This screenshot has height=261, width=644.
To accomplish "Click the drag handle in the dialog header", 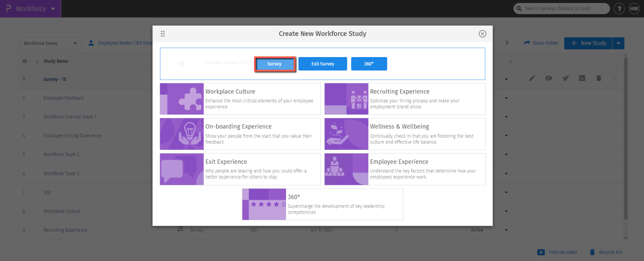I will tap(163, 34).
